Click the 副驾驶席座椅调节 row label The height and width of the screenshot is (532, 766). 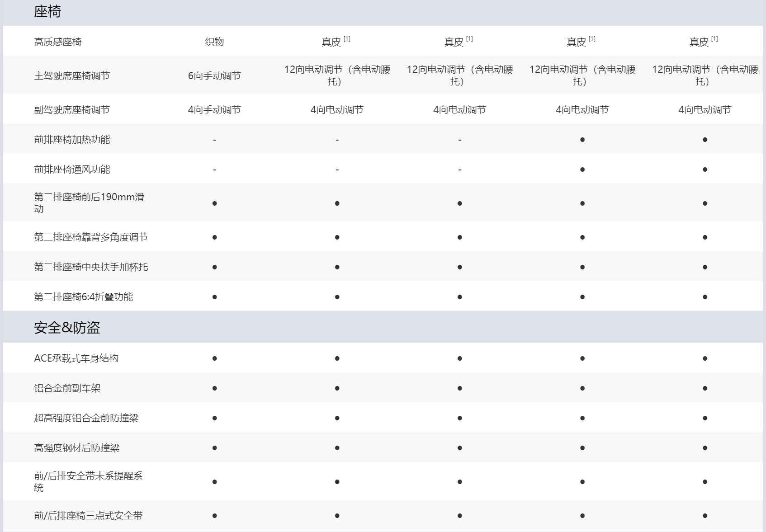(x=72, y=109)
